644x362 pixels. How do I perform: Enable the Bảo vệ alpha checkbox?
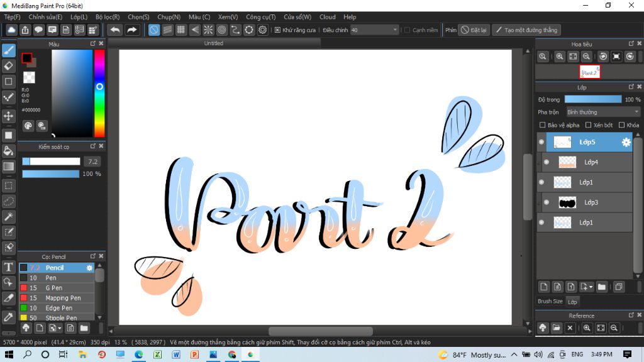[x=543, y=125]
